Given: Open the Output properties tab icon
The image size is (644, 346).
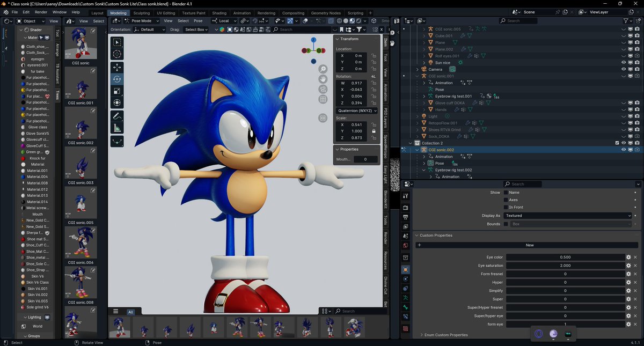Looking at the screenshot, I should tap(406, 217).
